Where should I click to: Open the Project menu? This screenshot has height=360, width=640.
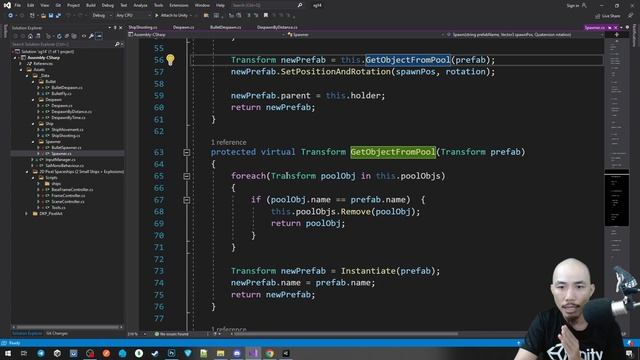coord(73,5)
